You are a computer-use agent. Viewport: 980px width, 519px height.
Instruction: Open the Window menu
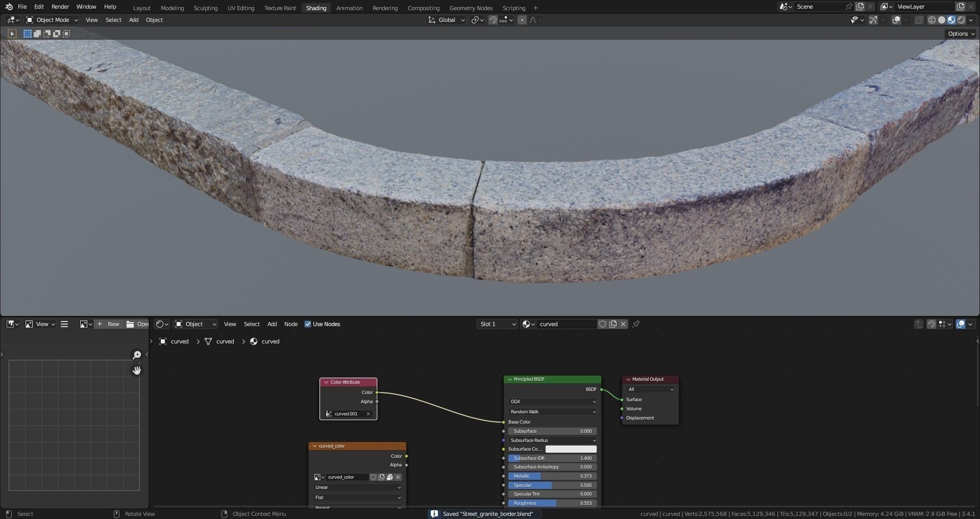coord(86,7)
